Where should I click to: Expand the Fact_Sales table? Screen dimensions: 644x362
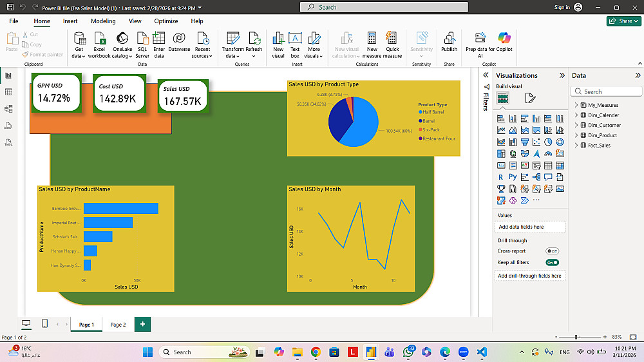pyautogui.click(x=576, y=146)
